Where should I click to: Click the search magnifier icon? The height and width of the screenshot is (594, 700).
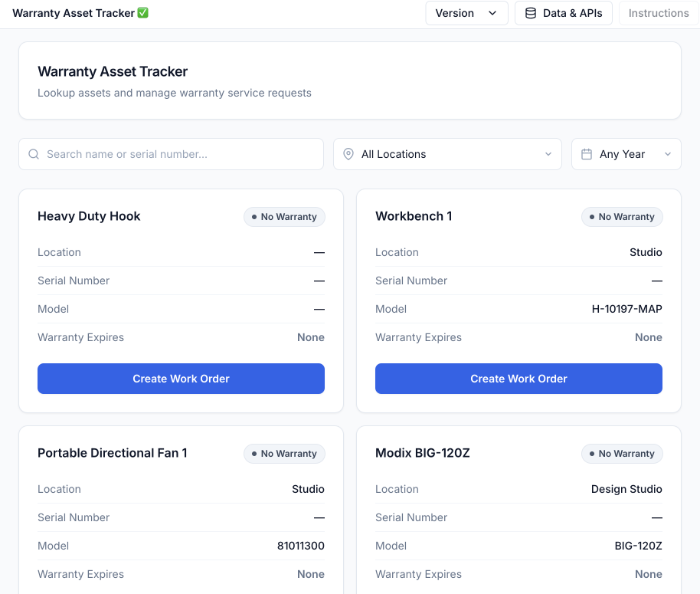(34, 154)
